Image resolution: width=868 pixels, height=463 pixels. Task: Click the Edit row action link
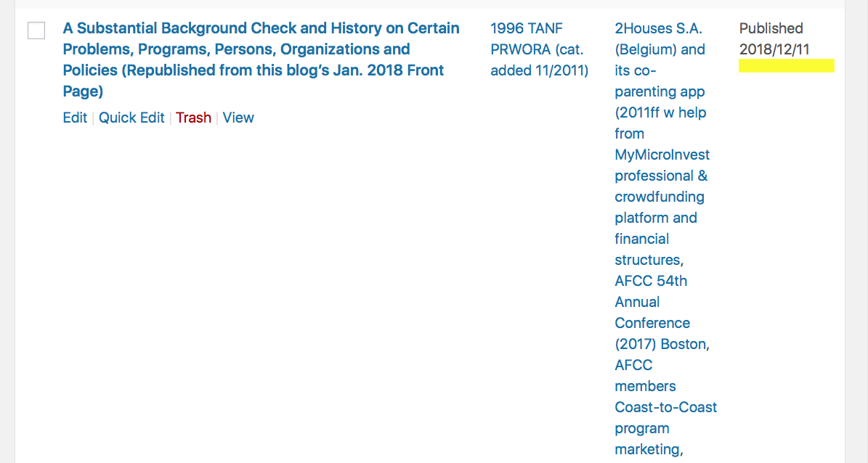pos(75,118)
